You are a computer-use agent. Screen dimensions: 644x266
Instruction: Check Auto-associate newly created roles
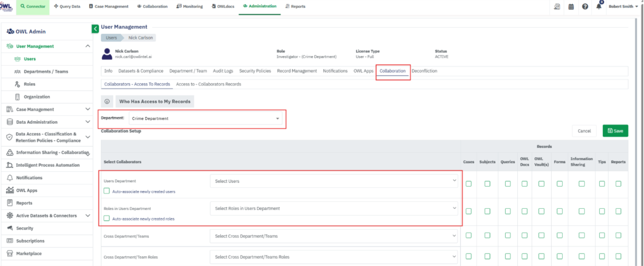click(107, 219)
